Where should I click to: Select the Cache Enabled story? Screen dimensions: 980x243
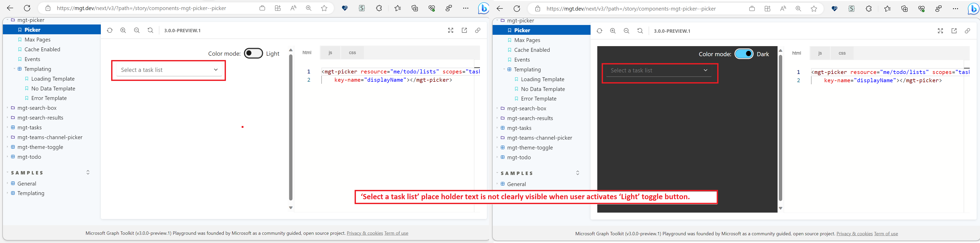42,49
